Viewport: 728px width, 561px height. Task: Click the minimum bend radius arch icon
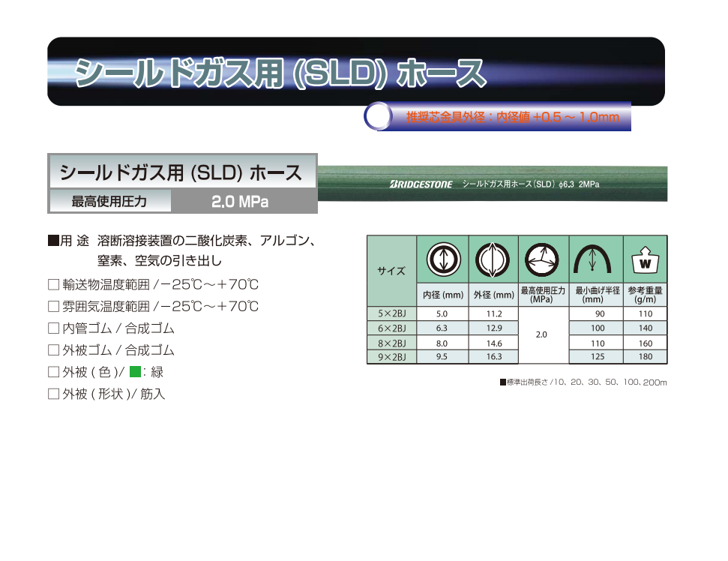593,259
